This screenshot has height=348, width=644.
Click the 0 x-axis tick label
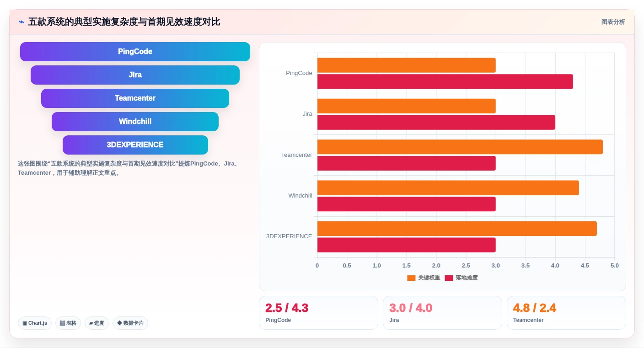click(317, 266)
